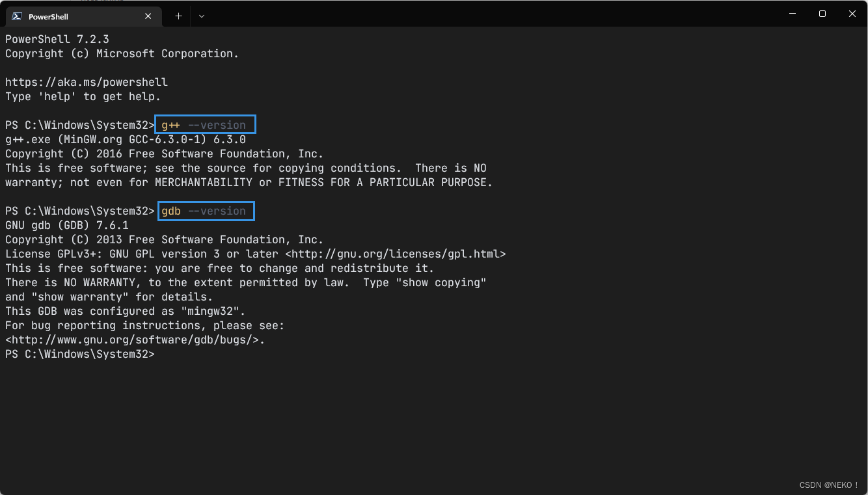Close the terminal window
The image size is (868, 495).
click(852, 14)
